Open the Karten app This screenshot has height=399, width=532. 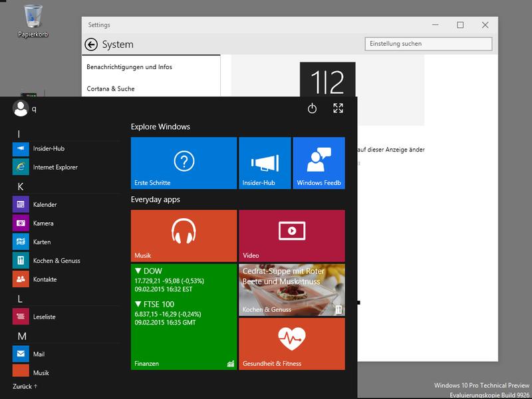pos(66,242)
